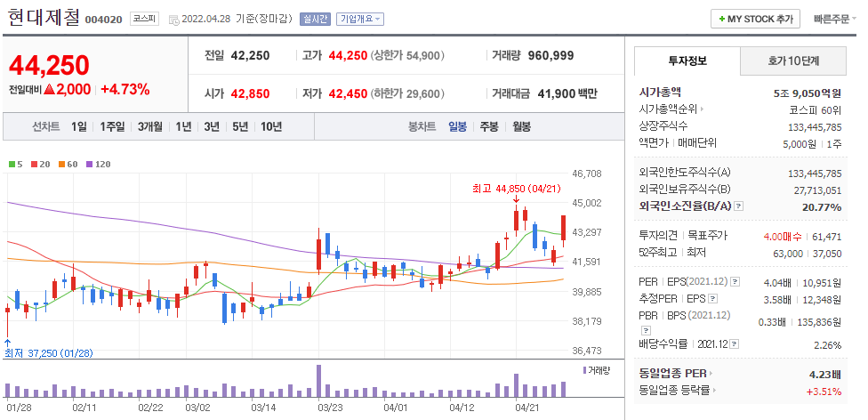Select the 월봉 monthly candle chart
Viewport: 868px width, 420px height.
[x=521, y=127]
